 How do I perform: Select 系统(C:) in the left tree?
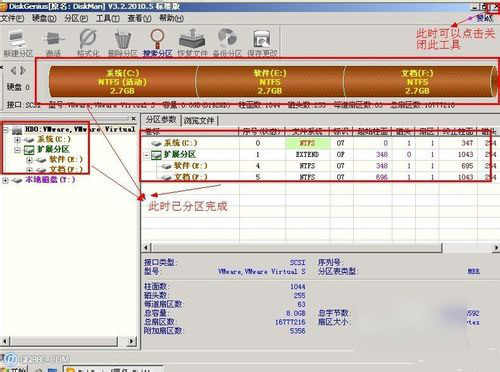(54, 139)
